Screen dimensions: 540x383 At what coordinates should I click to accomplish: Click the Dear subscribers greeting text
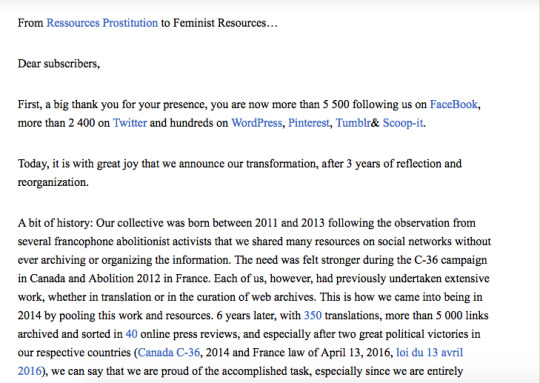(x=59, y=63)
